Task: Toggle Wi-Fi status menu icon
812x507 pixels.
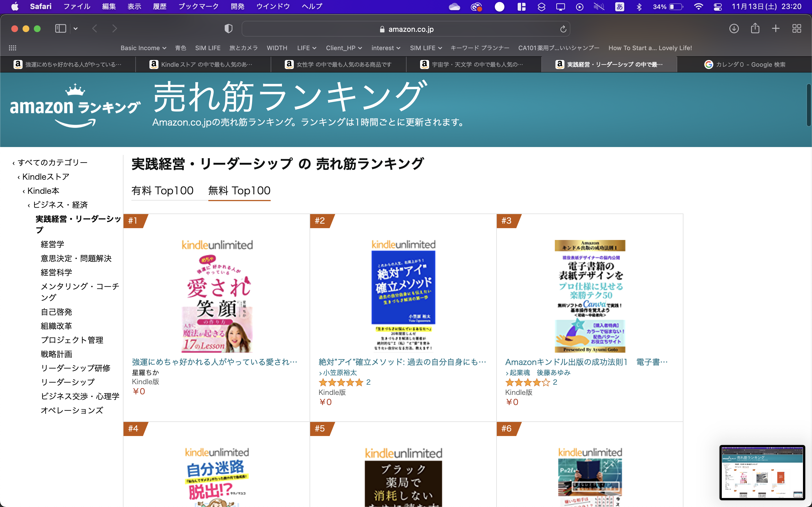Action: (x=698, y=7)
